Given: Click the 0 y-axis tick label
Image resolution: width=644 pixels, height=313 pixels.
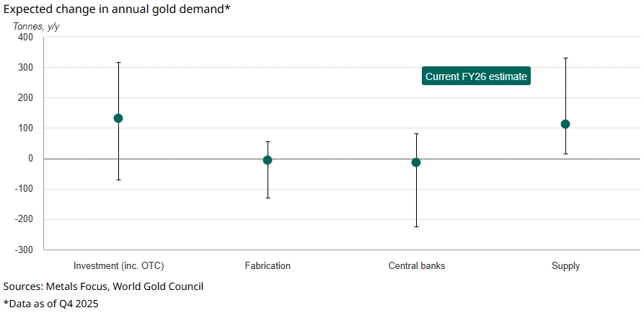Looking at the screenshot, I should coord(31,159).
